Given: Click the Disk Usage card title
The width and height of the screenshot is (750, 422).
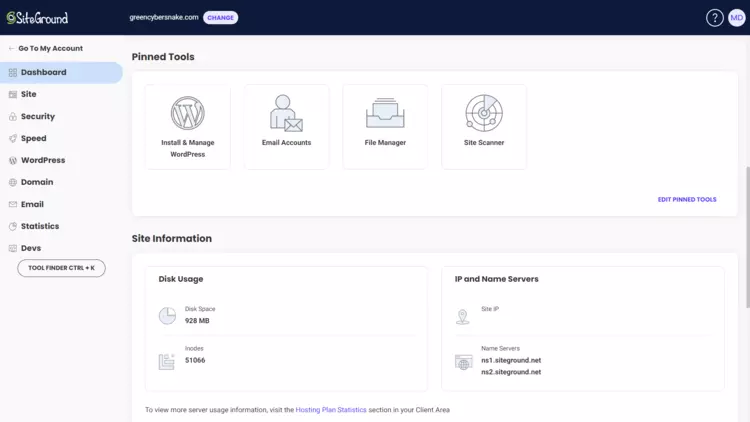Looking at the screenshot, I should coord(181,279).
